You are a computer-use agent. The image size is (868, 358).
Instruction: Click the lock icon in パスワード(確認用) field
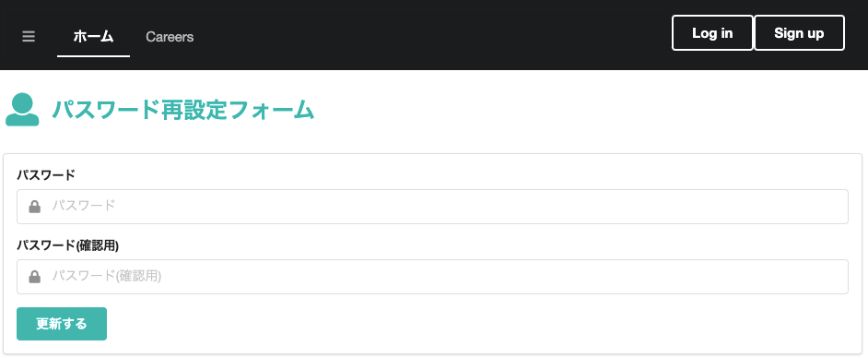35,277
